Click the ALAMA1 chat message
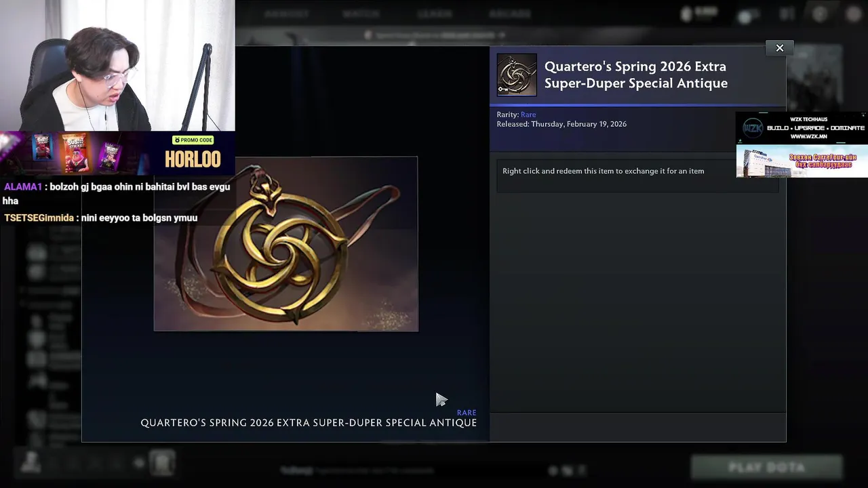This screenshot has height=488, width=868. (x=117, y=193)
